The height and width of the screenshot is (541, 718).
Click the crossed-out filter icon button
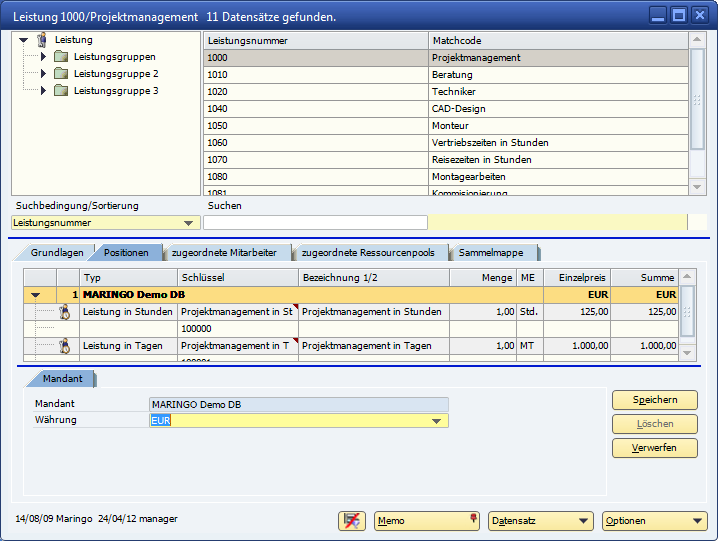(352, 521)
